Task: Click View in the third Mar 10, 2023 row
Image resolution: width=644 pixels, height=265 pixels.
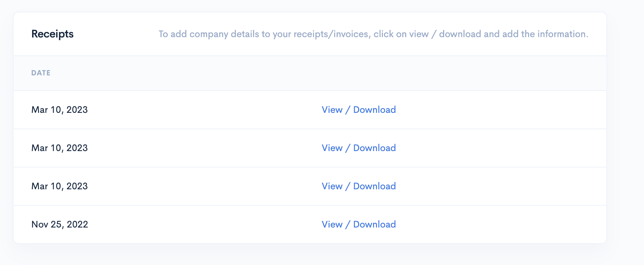Action: coord(332,186)
